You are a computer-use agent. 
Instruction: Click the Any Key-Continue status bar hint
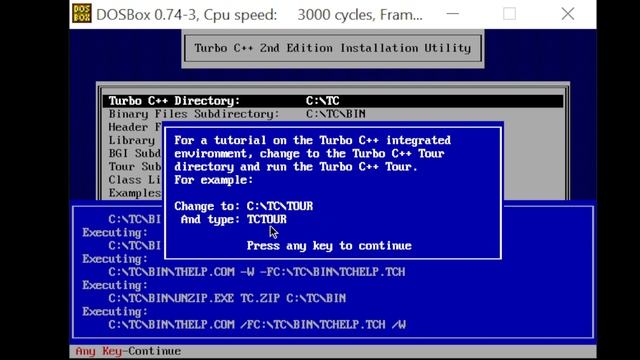click(128, 351)
